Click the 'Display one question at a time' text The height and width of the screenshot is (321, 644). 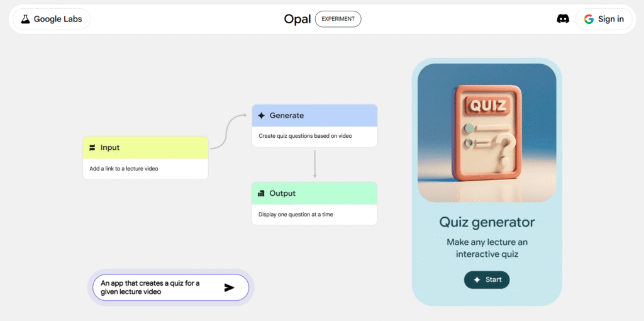coord(296,214)
